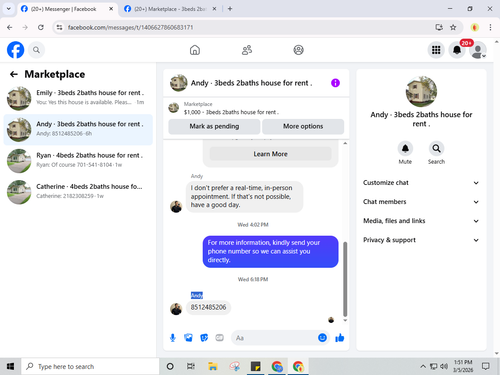
Task: Open the Notifications bell with 20+ badge
Action: pyautogui.click(x=457, y=50)
